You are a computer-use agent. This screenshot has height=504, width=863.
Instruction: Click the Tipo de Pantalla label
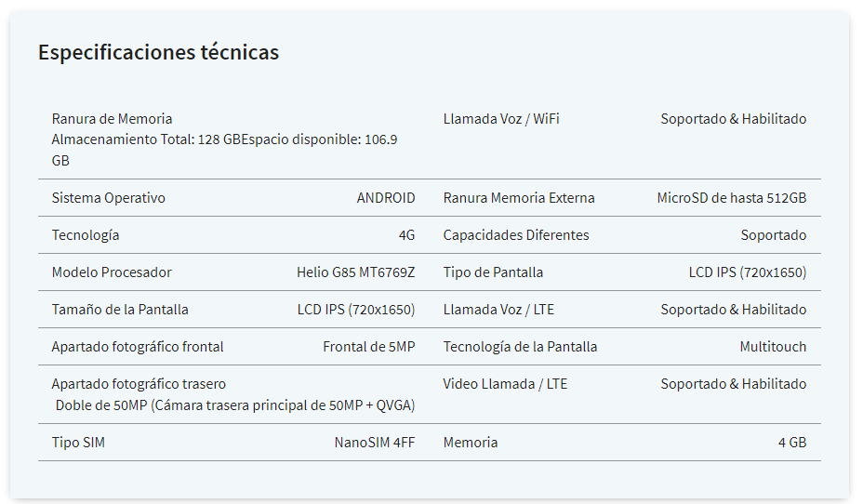point(493,272)
